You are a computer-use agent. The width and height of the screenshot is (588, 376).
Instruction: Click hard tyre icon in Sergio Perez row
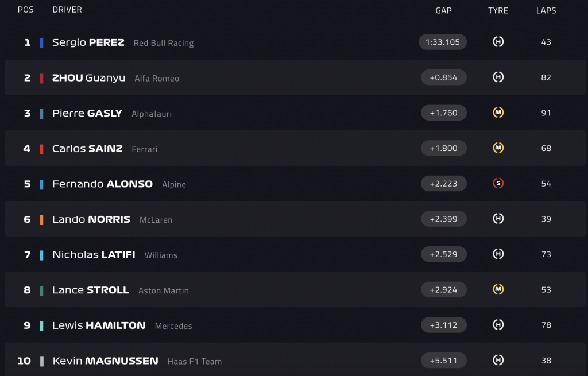pos(498,42)
